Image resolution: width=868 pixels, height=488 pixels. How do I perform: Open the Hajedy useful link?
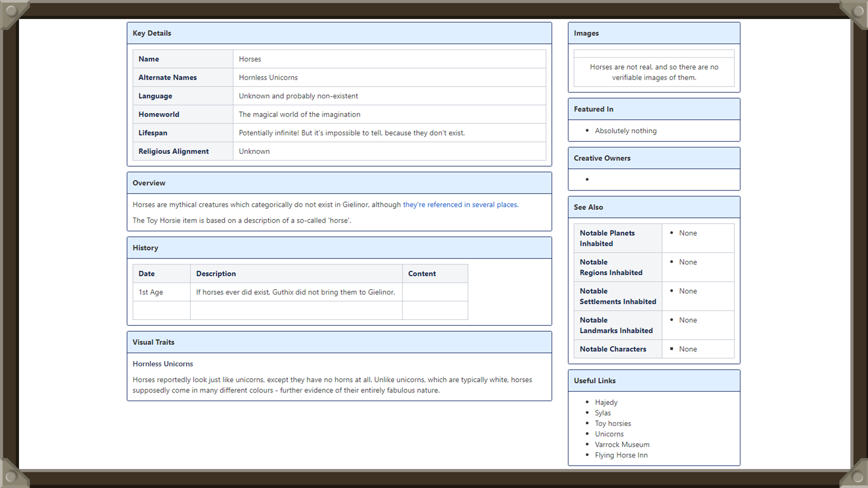click(606, 402)
